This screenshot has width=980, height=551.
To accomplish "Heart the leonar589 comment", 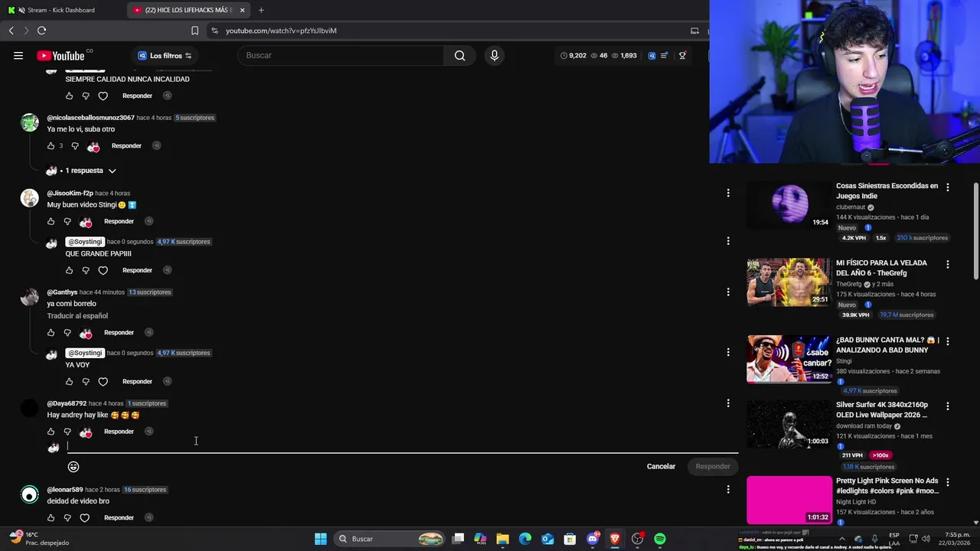I will (x=85, y=518).
